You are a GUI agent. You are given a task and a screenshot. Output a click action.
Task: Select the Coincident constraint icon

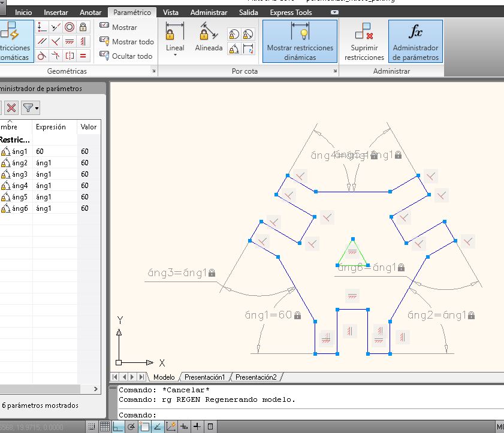42,27
